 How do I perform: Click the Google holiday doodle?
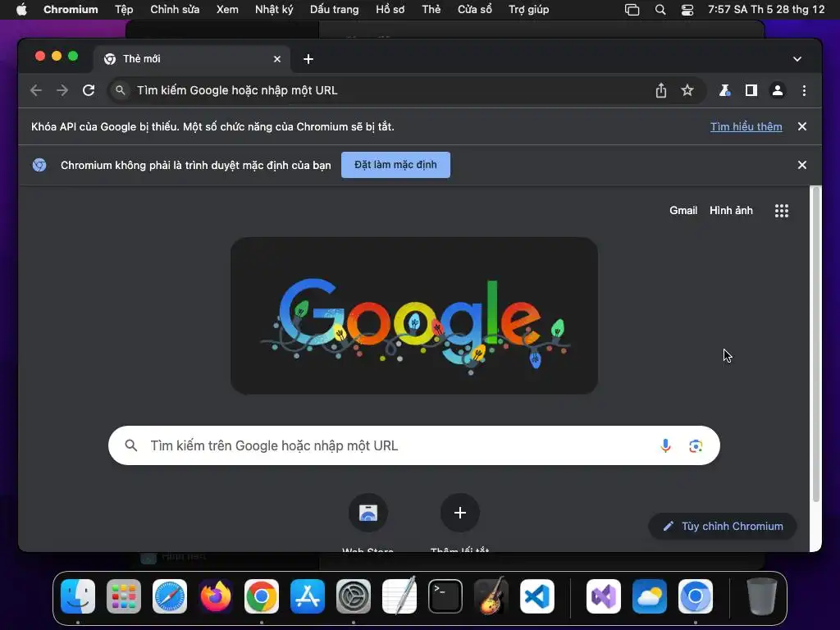coord(414,316)
